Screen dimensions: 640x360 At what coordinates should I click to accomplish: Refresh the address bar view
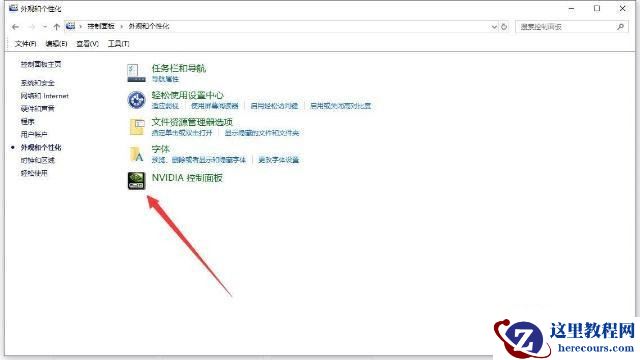pyautogui.click(x=504, y=27)
